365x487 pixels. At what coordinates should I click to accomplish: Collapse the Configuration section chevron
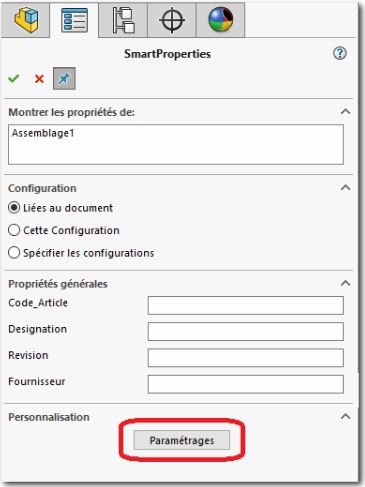pos(345,187)
